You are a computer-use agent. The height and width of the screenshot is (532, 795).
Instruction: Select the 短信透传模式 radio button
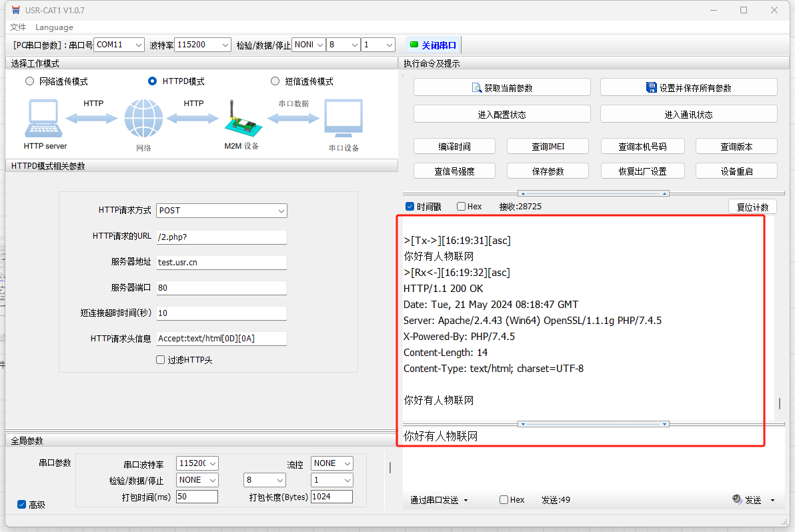coord(275,81)
